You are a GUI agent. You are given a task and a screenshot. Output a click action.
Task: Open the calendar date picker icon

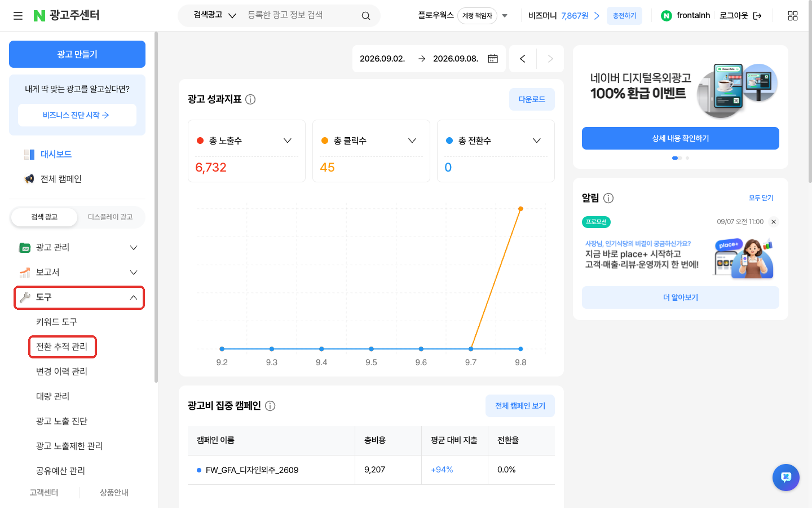(493, 59)
